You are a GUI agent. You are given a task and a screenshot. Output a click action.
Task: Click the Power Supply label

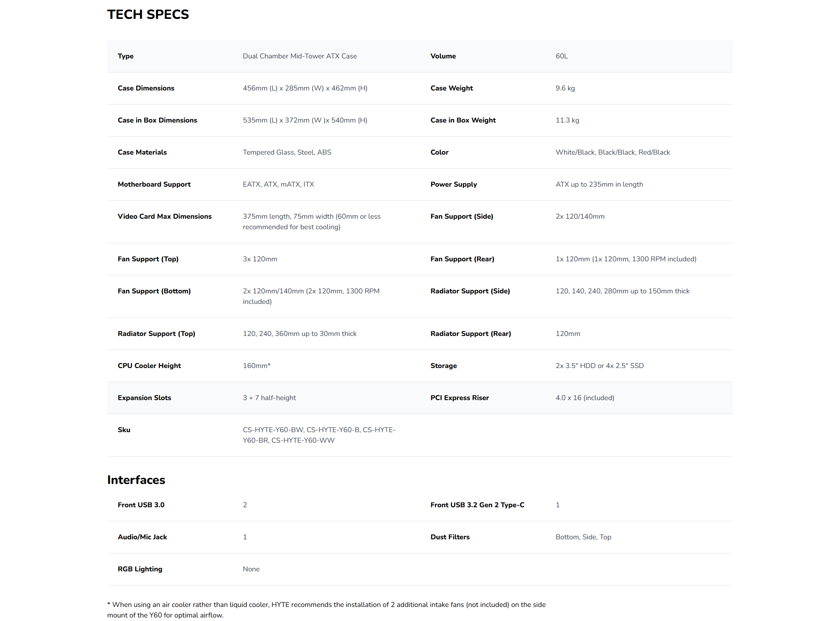pos(453,184)
